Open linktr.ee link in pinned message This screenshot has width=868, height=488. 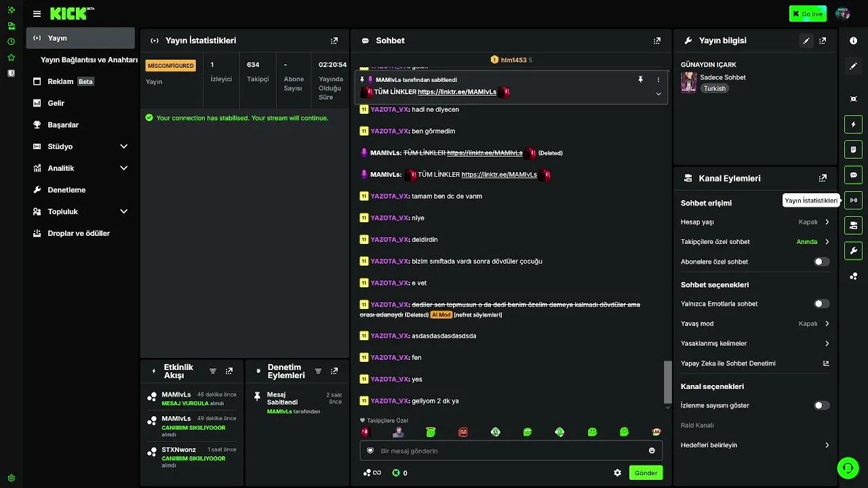point(457,92)
